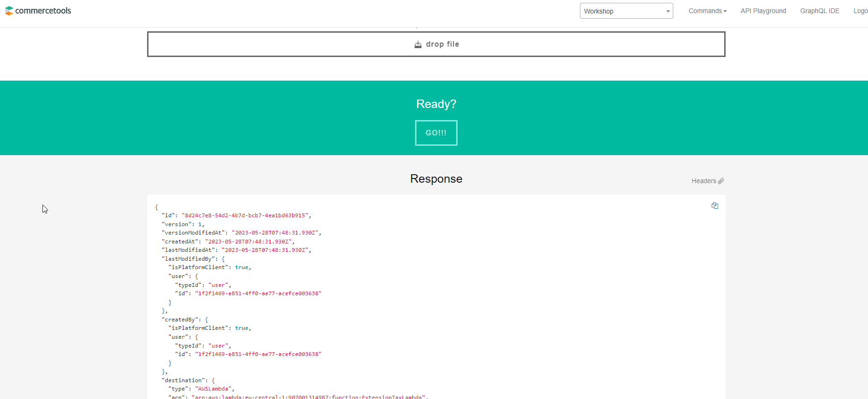
Task: Open the Workshop project dropdown
Action: click(x=626, y=11)
